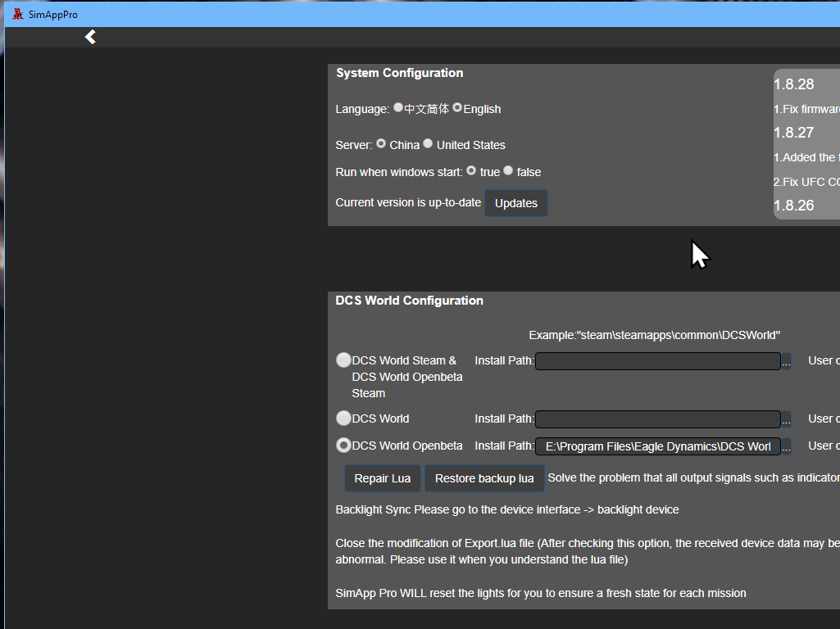Click Restore backup lua button
This screenshot has height=629, width=840.
pyautogui.click(x=484, y=478)
